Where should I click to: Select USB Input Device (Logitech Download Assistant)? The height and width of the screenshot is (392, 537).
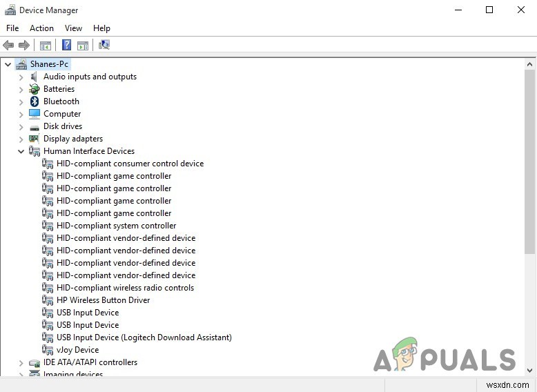(144, 337)
